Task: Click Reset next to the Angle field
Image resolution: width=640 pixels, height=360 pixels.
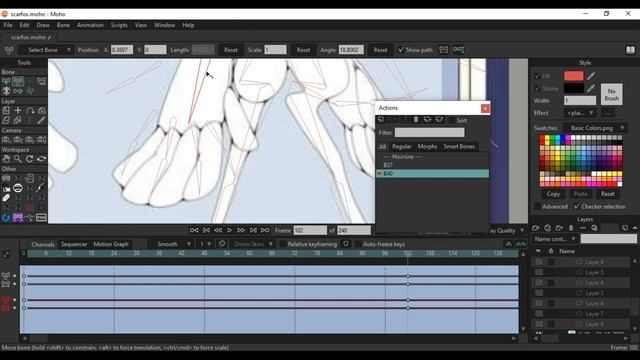Action: point(380,50)
